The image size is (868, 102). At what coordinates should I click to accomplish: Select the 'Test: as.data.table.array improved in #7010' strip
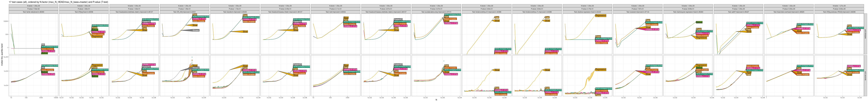(436, 12)
